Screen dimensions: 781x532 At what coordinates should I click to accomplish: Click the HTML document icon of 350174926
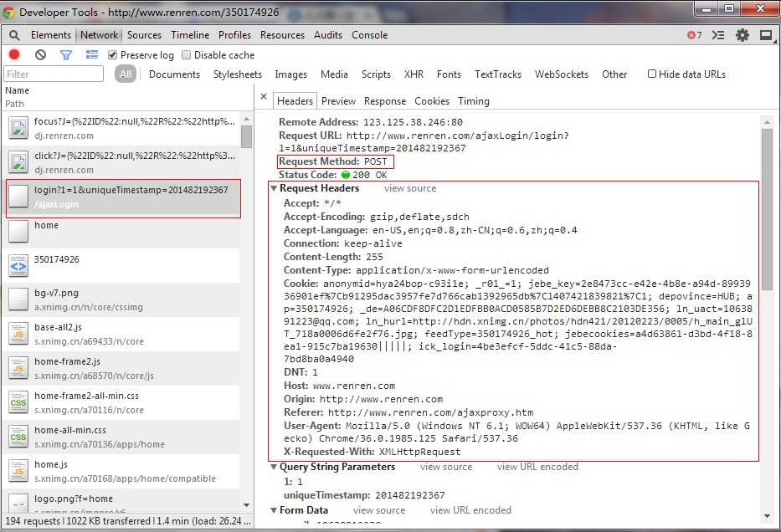coord(18,266)
